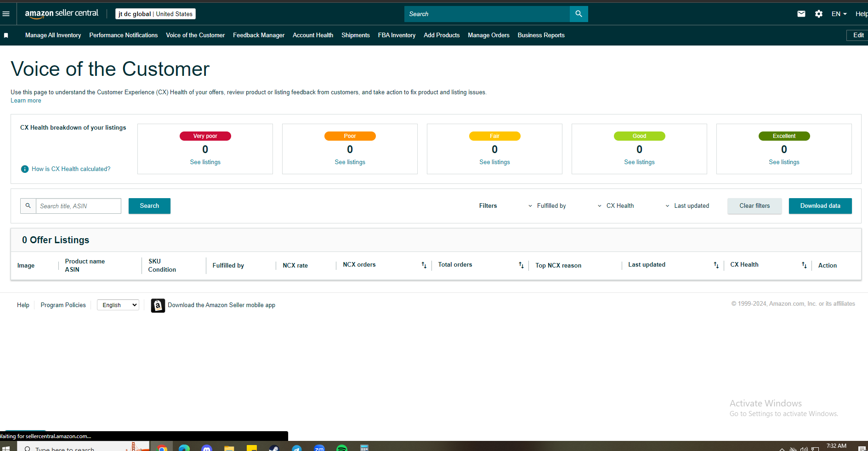The height and width of the screenshot is (451, 868).
Task: Open Account Health menu item
Action: tap(313, 35)
